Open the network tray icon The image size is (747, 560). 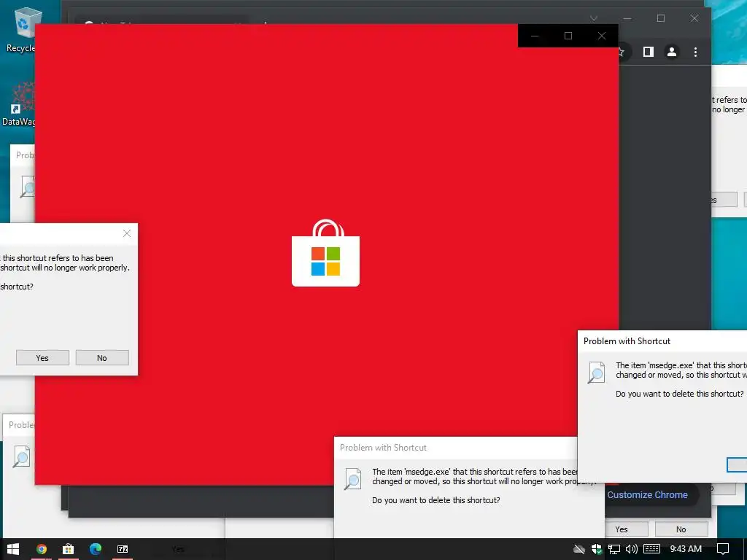click(614, 549)
